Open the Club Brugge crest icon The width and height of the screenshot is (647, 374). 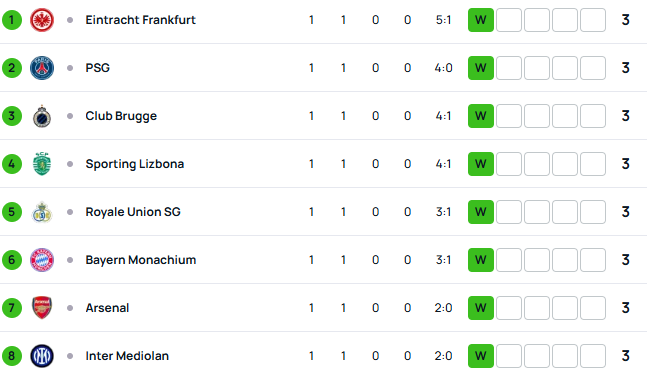coord(42,116)
